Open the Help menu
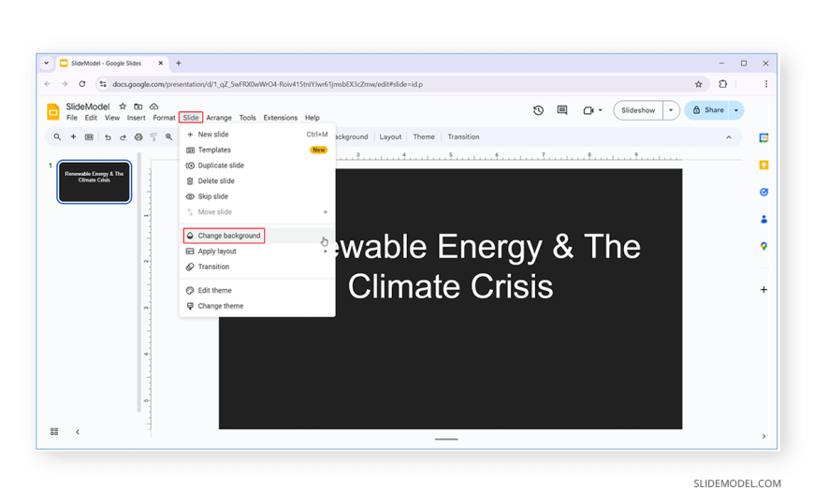Screen dimensions: 814x504 312,118
